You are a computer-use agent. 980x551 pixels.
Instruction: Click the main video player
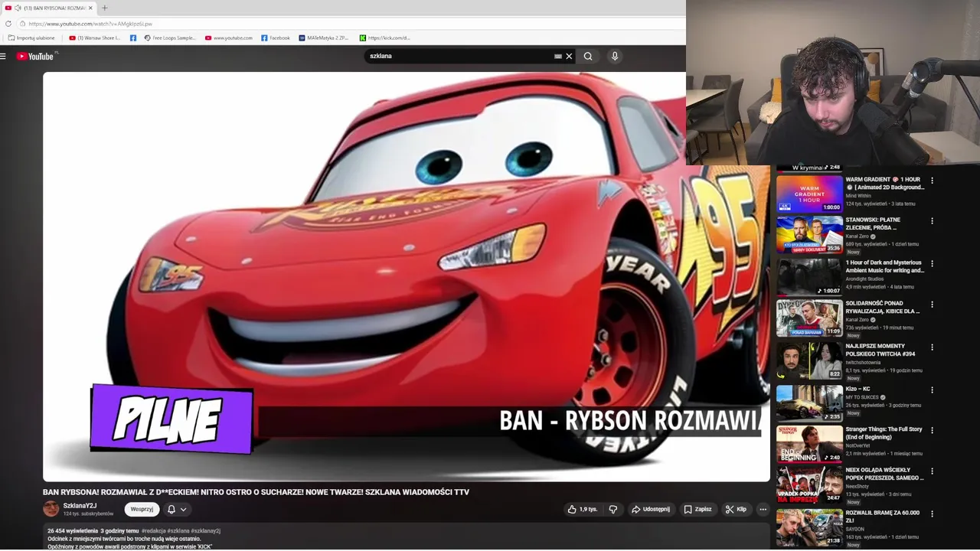[x=406, y=276]
